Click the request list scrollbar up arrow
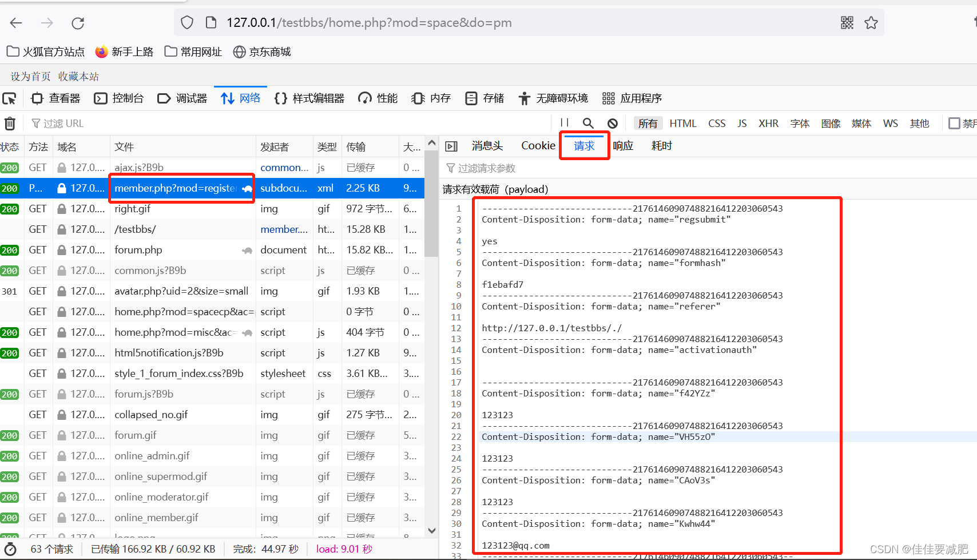The image size is (977, 560). [432, 143]
